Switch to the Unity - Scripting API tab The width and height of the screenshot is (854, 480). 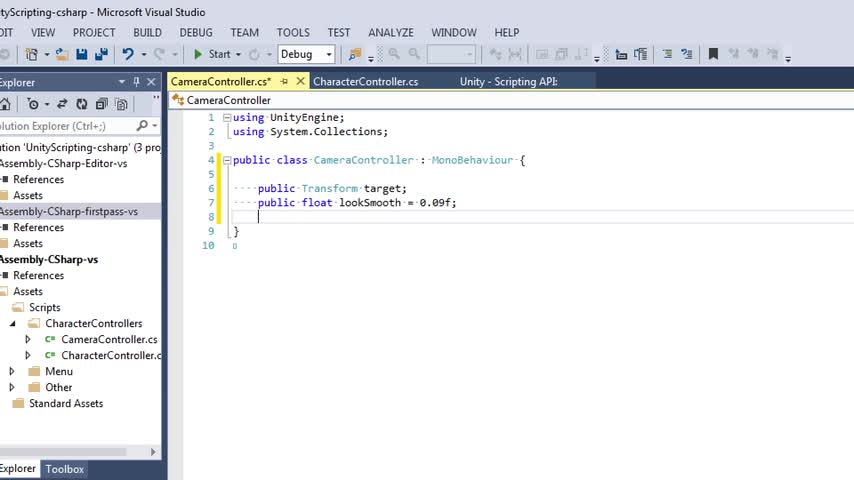click(x=509, y=82)
